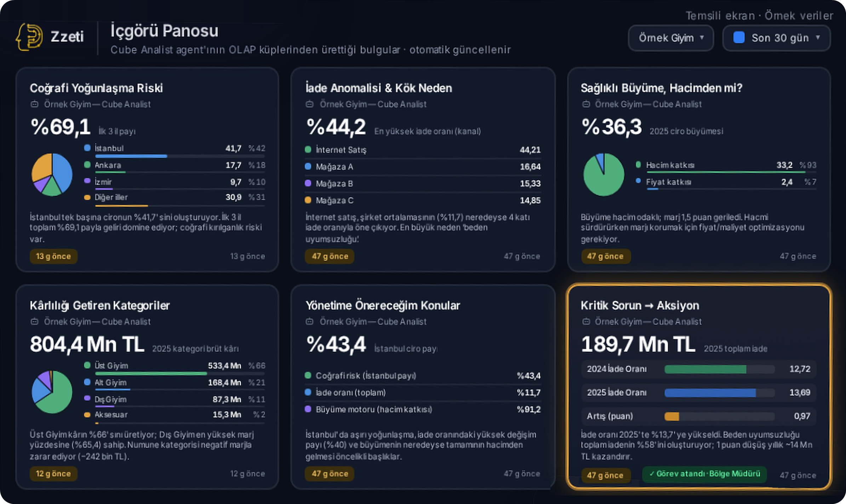Click the İade oranı (toplam) row
Viewport: 846px width, 504px height.
tap(423, 393)
